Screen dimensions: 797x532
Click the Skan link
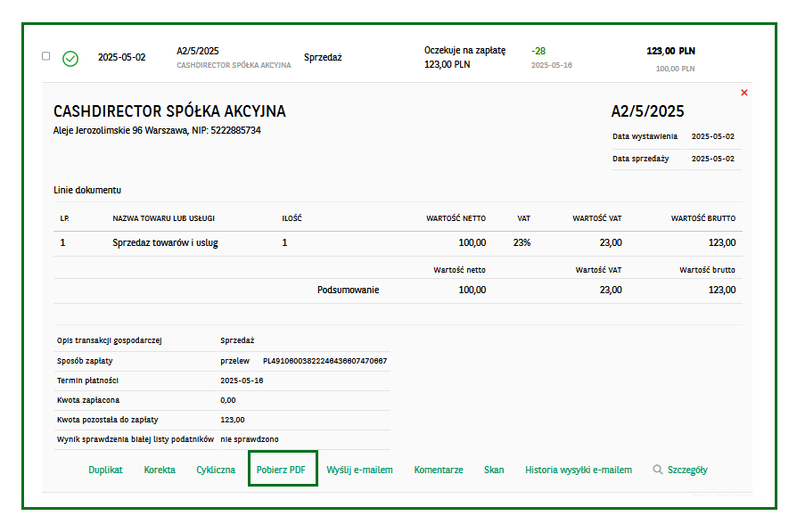[x=494, y=470]
